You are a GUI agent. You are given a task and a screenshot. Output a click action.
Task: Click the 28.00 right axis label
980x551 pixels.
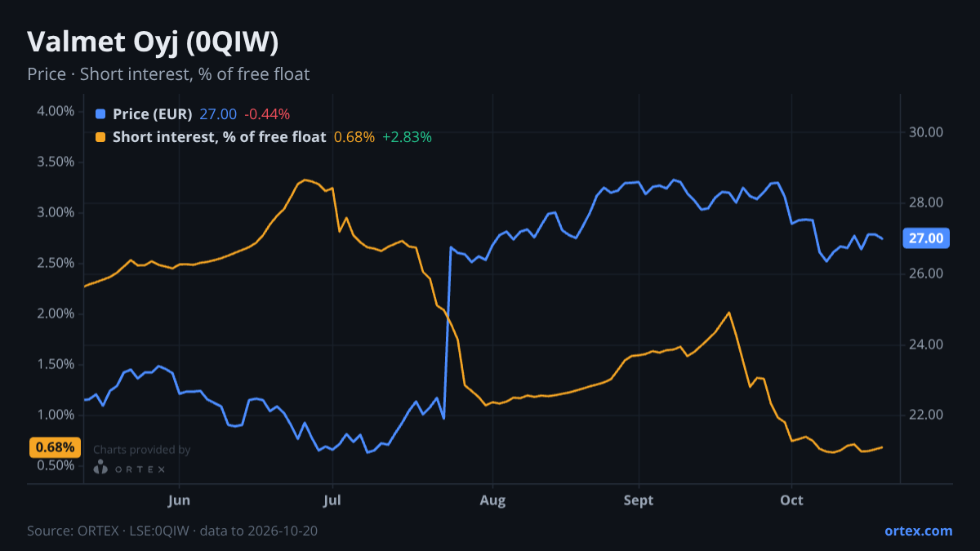coord(926,203)
